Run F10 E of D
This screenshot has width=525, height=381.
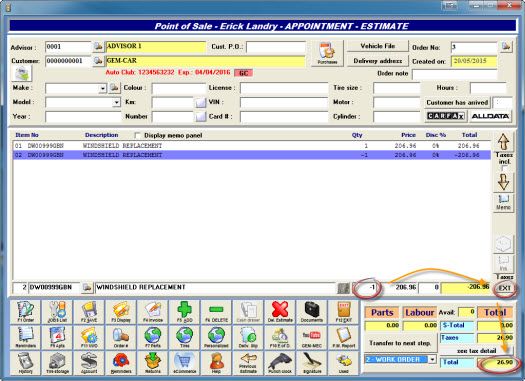[280, 337]
